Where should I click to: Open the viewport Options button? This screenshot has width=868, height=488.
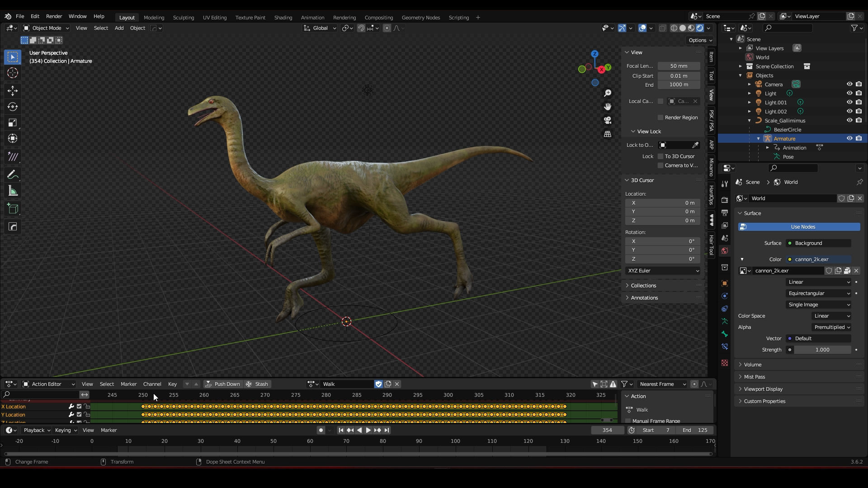[700, 40]
